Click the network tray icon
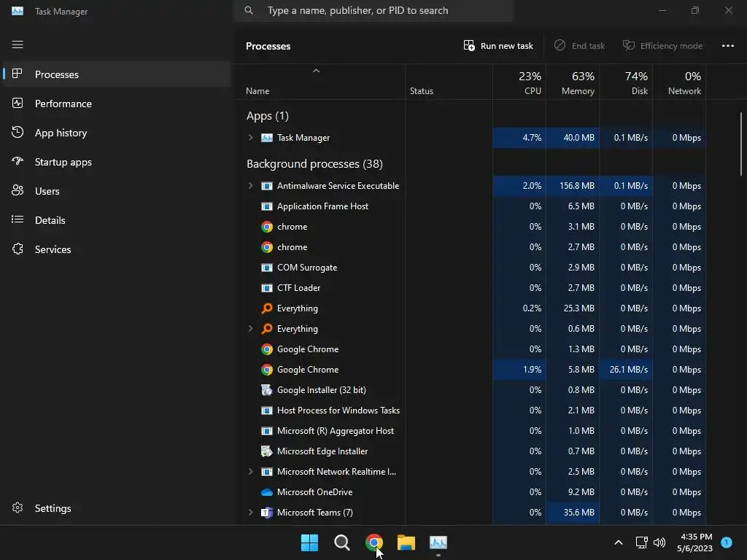Screen dimensions: 747x560 pyautogui.click(x=642, y=542)
